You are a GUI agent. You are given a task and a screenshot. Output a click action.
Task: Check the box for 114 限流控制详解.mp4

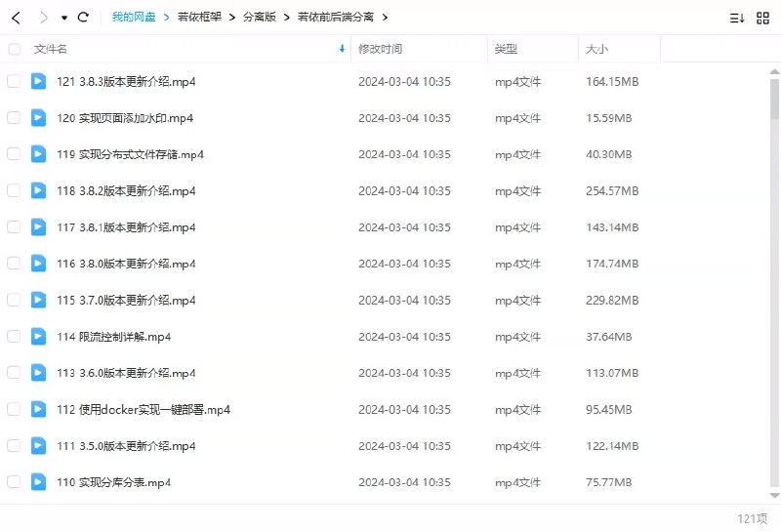pos(14,336)
